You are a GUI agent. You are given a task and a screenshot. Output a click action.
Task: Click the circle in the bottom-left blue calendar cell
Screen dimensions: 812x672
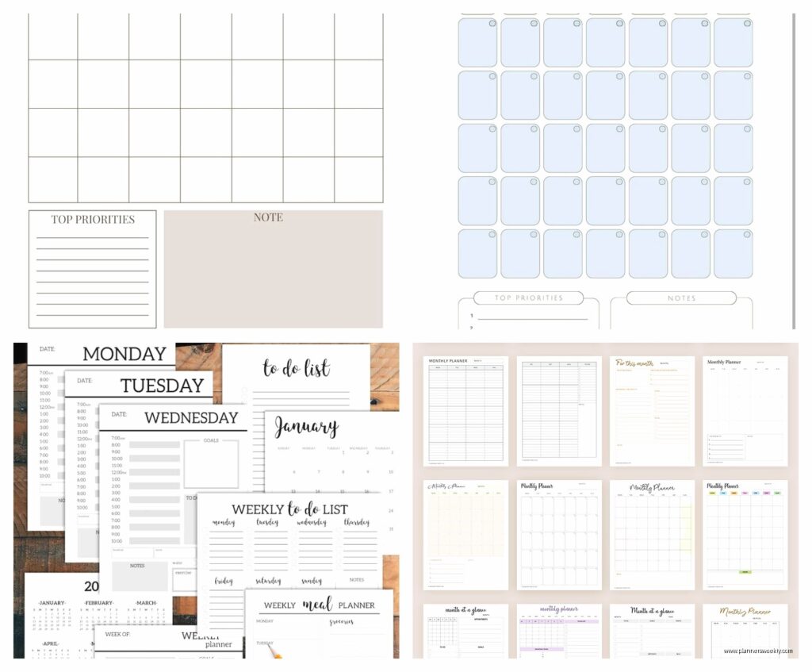(492, 235)
